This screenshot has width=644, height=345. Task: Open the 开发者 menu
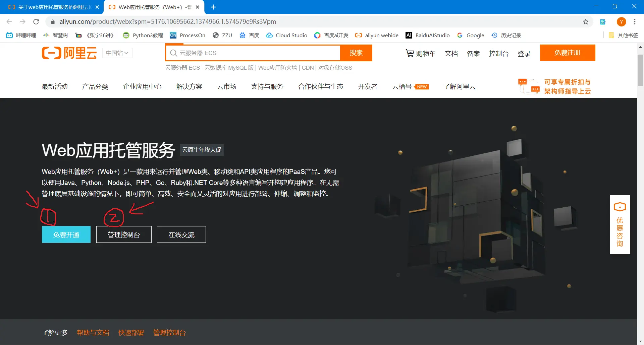point(368,86)
